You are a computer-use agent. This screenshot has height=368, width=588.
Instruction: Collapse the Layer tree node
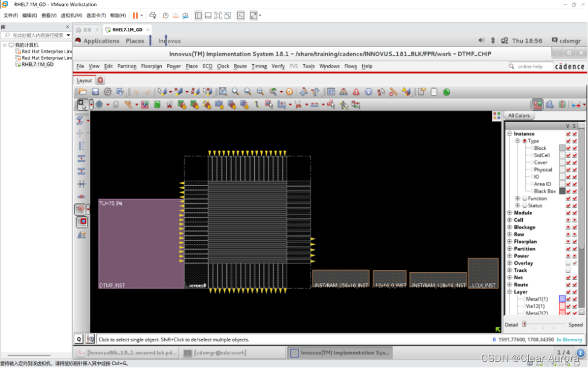pyautogui.click(x=510, y=292)
